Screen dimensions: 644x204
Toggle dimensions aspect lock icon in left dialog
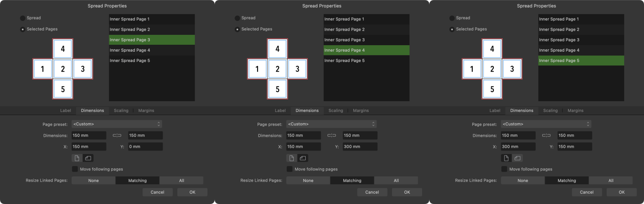117,136
